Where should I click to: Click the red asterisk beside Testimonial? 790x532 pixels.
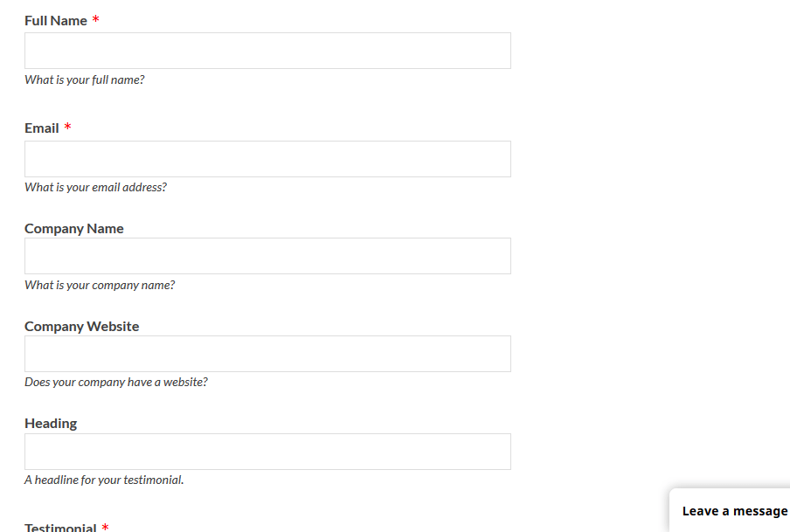point(105,528)
